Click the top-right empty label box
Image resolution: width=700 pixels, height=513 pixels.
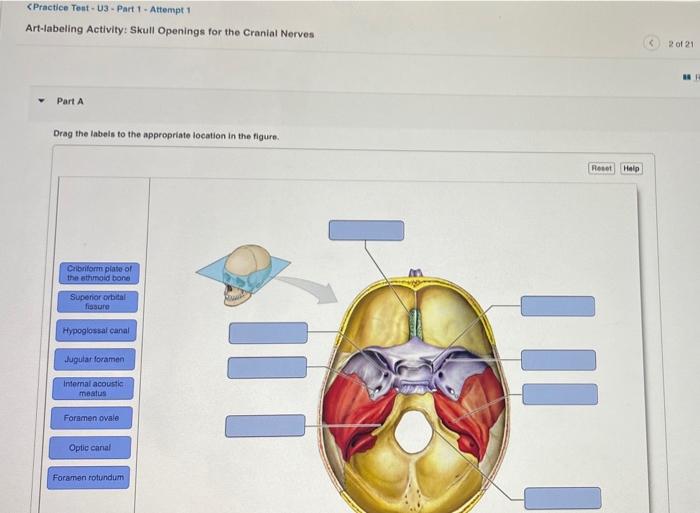[558, 306]
